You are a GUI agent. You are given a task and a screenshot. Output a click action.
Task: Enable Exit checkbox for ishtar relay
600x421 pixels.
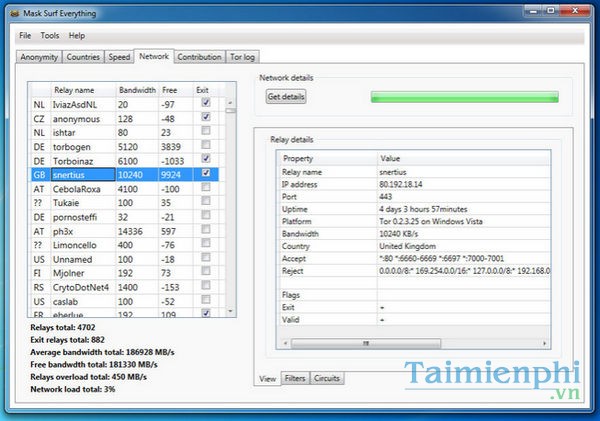[x=205, y=130]
